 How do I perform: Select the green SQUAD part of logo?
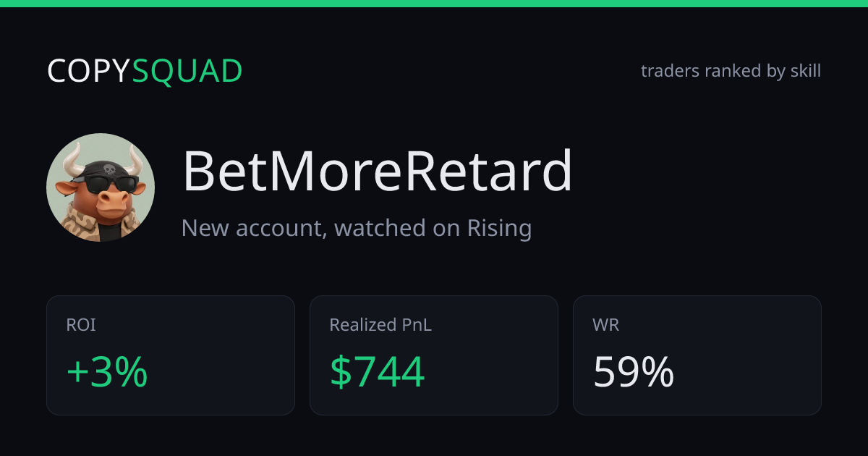[187, 71]
